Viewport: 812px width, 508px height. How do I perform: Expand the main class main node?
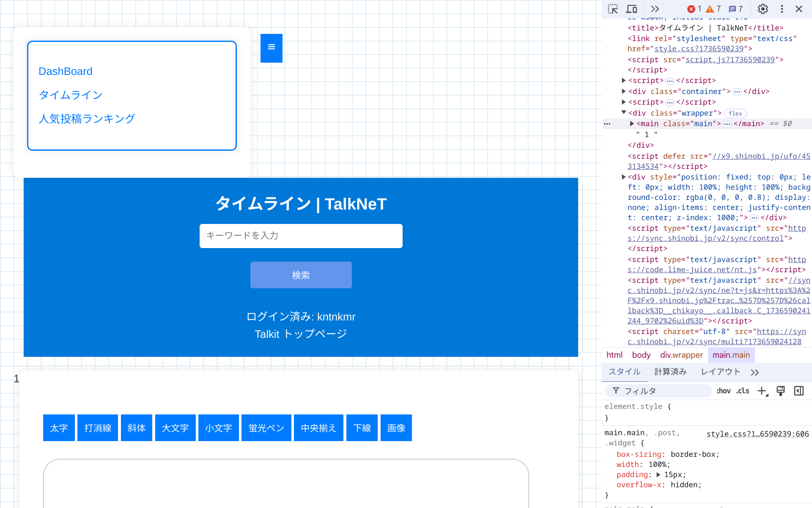[632, 124]
